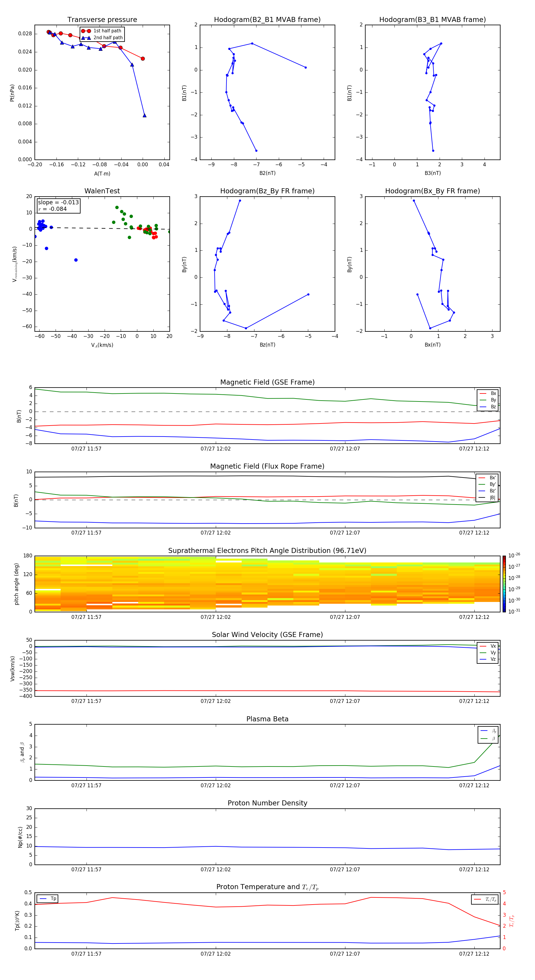
Task: Click Bx' legend entry in Flux Rope panel
Action: coord(487,478)
